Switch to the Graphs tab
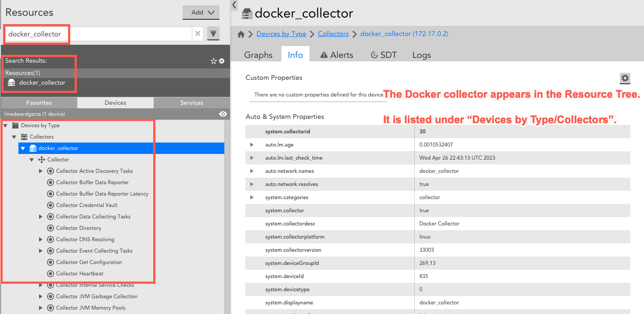This screenshot has height=314, width=644. (x=258, y=55)
